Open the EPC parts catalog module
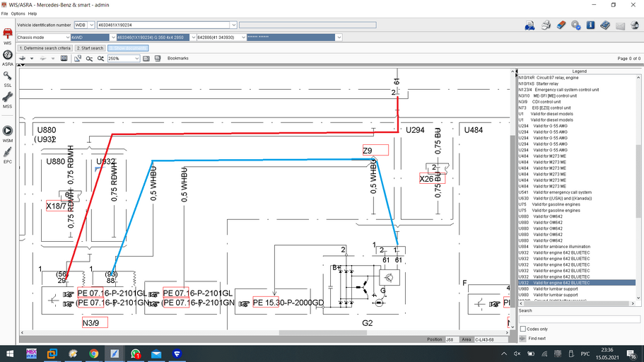 (x=7, y=152)
